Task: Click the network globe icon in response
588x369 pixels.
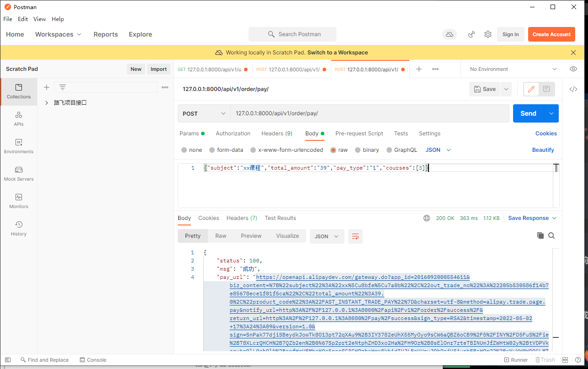Action: click(427, 218)
